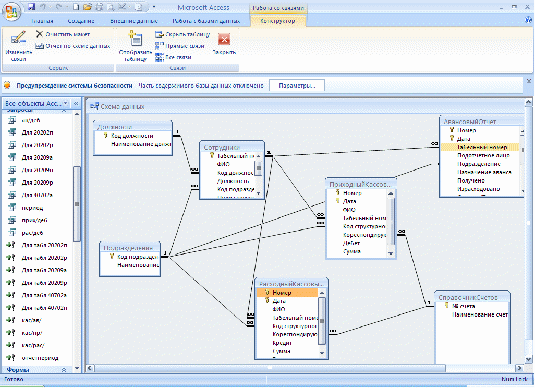
Task: Click the icon of query Для табл 20209в
Action: click(11, 270)
